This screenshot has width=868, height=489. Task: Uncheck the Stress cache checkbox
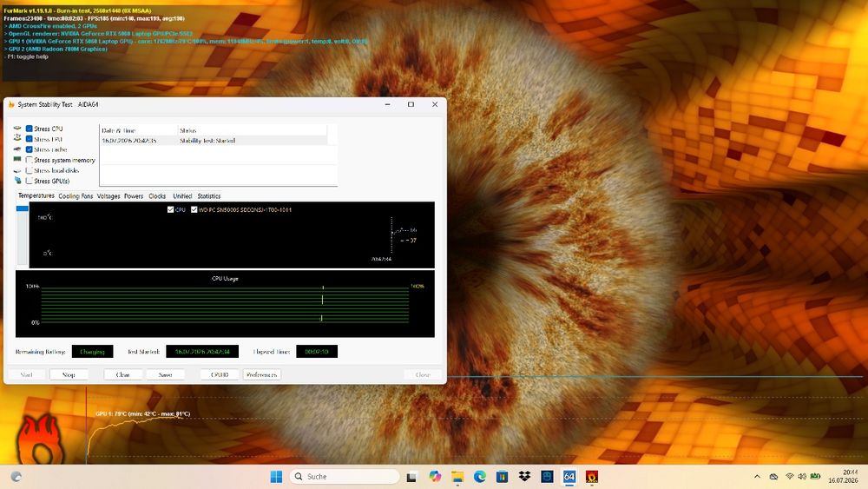click(x=30, y=149)
